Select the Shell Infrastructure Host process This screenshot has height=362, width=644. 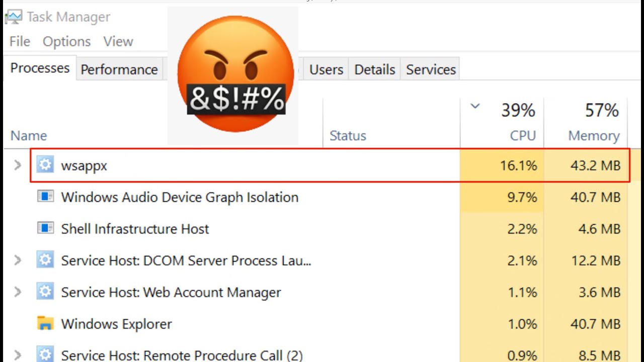click(x=135, y=229)
